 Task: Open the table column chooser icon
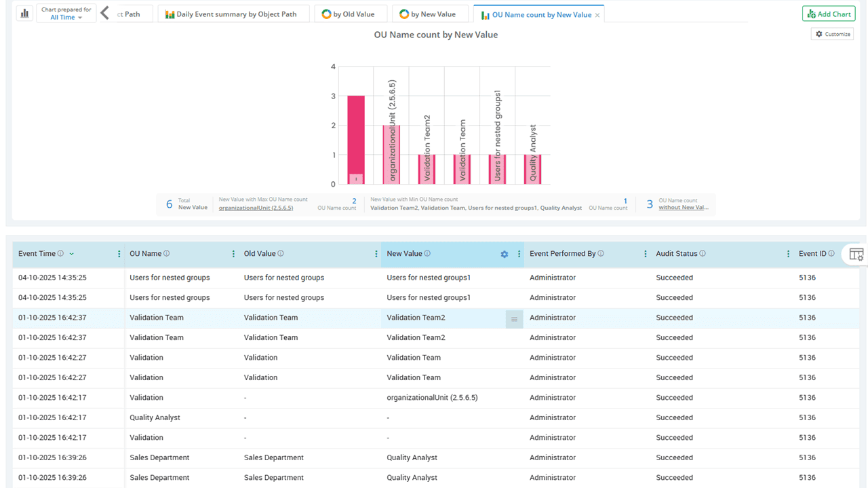856,255
